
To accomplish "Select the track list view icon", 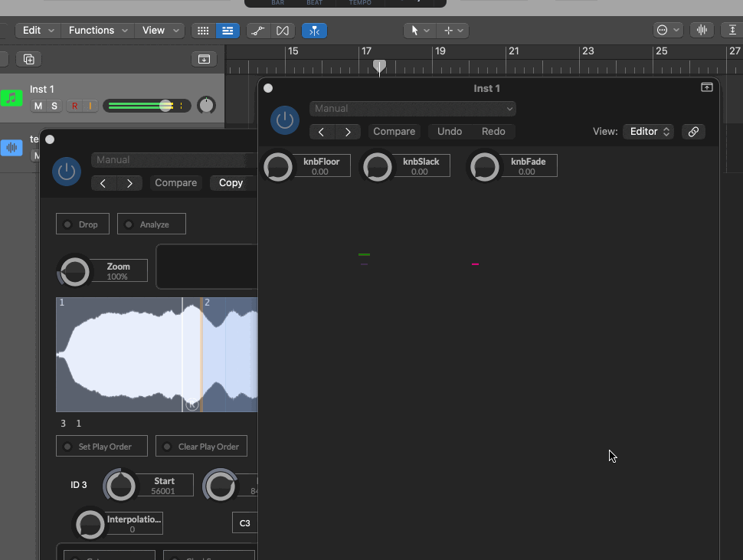I will click(227, 31).
